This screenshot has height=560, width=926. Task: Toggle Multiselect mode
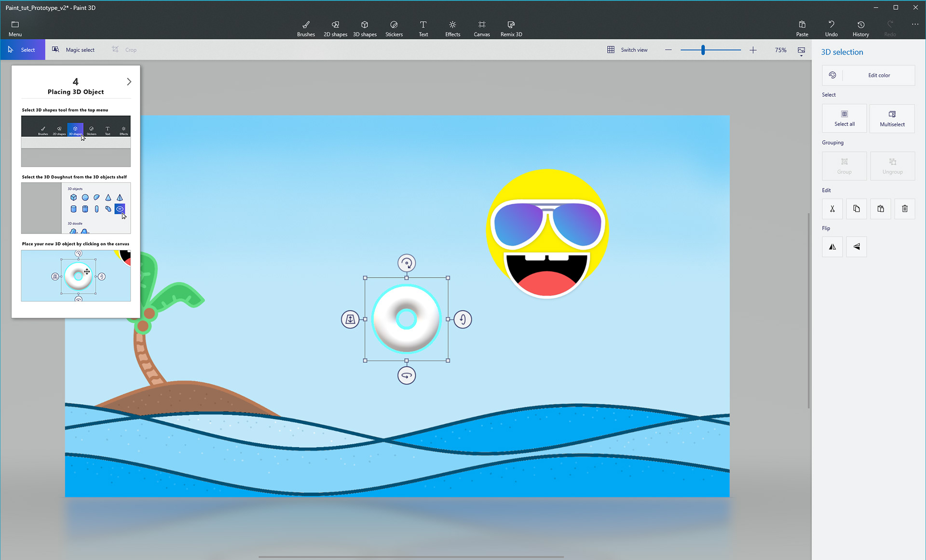pyautogui.click(x=892, y=118)
